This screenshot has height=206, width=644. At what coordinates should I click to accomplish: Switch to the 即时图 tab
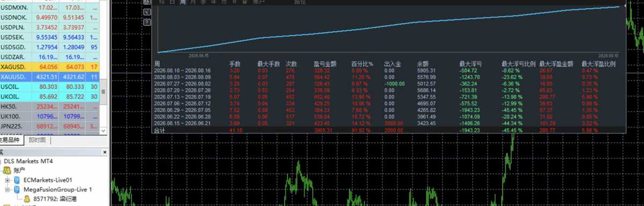[x=38, y=140]
